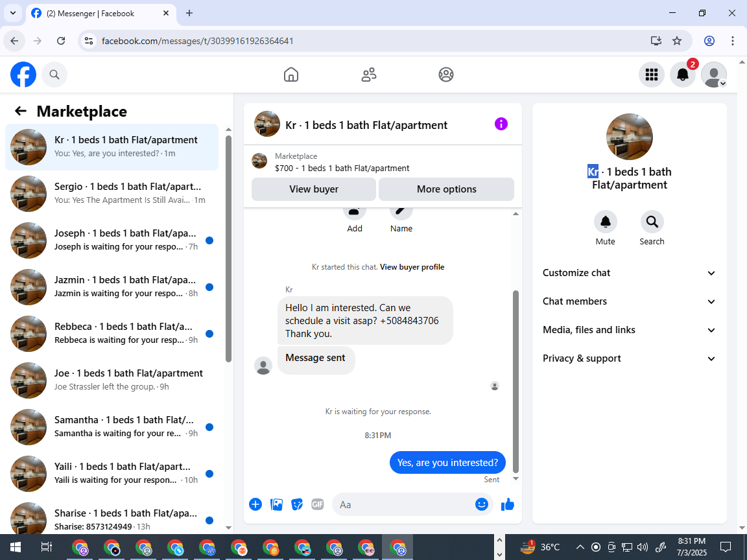View site information icon in address bar
747x560 pixels.
[89, 41]
